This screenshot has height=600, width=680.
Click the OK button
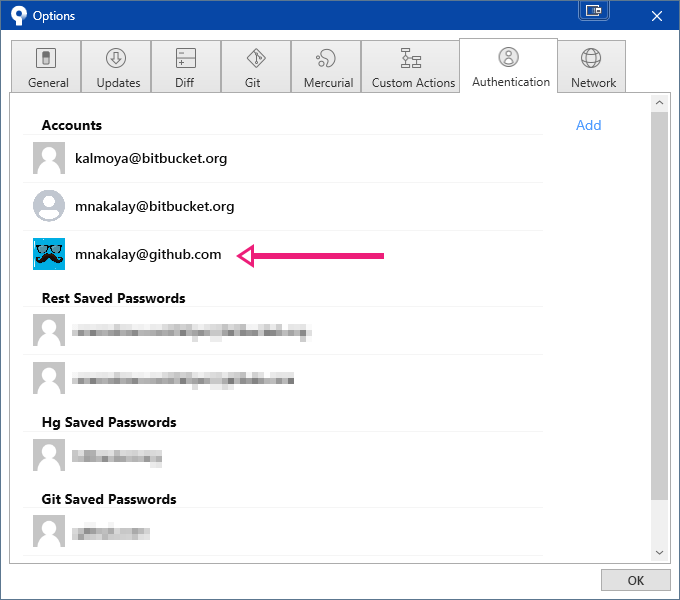click(635, 580)
